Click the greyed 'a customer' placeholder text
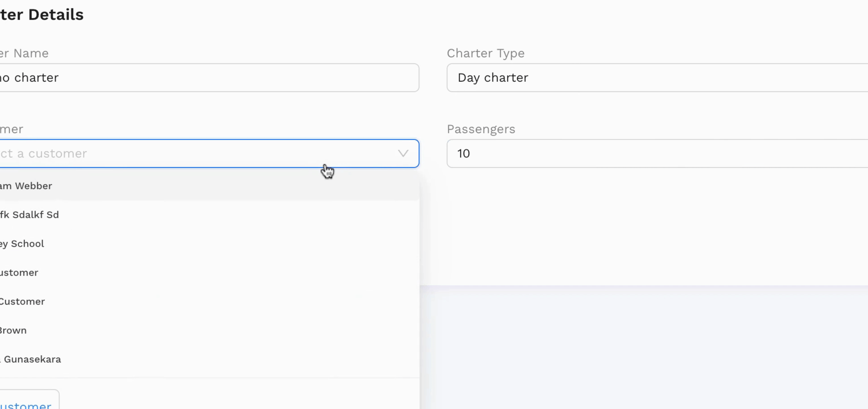868x409 pixels. click(52, 154)
